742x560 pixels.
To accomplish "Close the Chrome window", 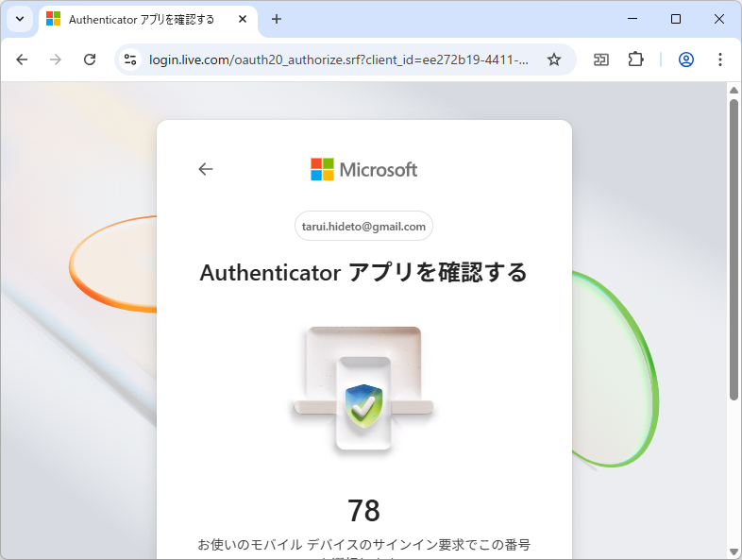I will click(719, 19).
